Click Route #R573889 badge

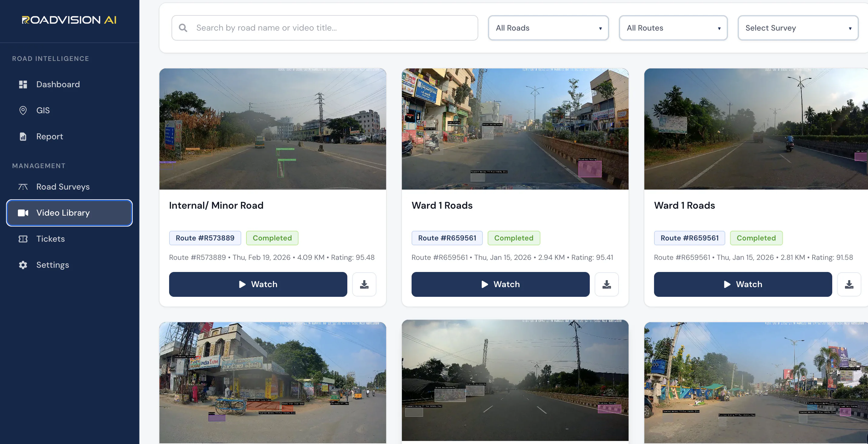205,238
